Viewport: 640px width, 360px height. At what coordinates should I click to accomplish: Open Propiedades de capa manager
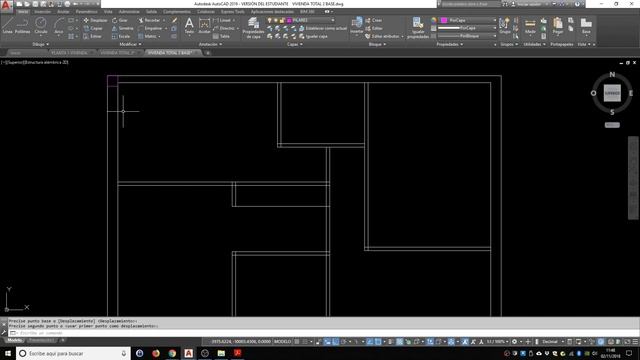tap(253, 28)
